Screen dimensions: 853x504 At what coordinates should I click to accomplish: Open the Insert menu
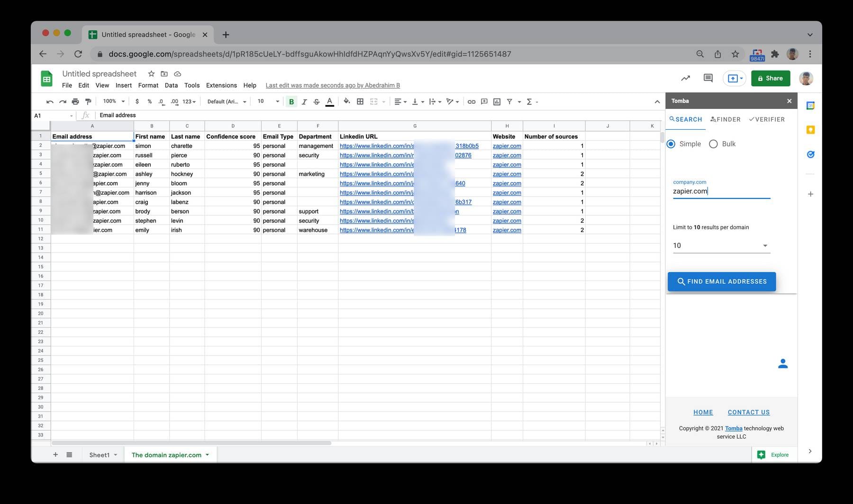click(124, 85)
